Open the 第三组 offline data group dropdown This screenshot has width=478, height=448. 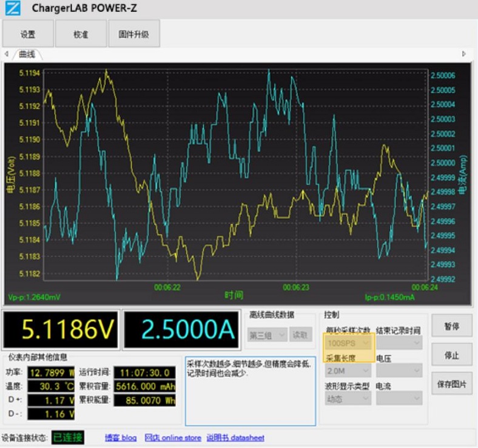point(267,335)
